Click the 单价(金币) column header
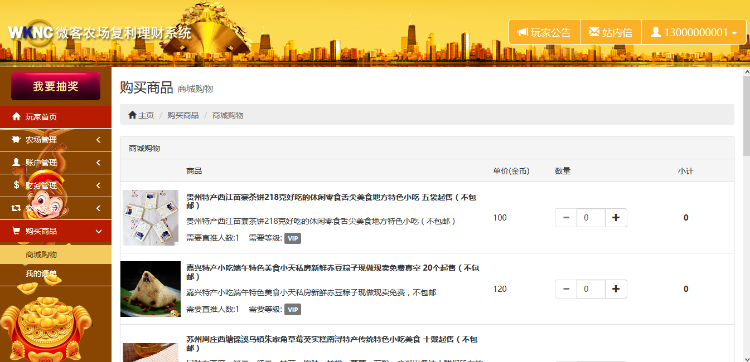The width and height of the screenshot is (750, 362). coord(511,171)
